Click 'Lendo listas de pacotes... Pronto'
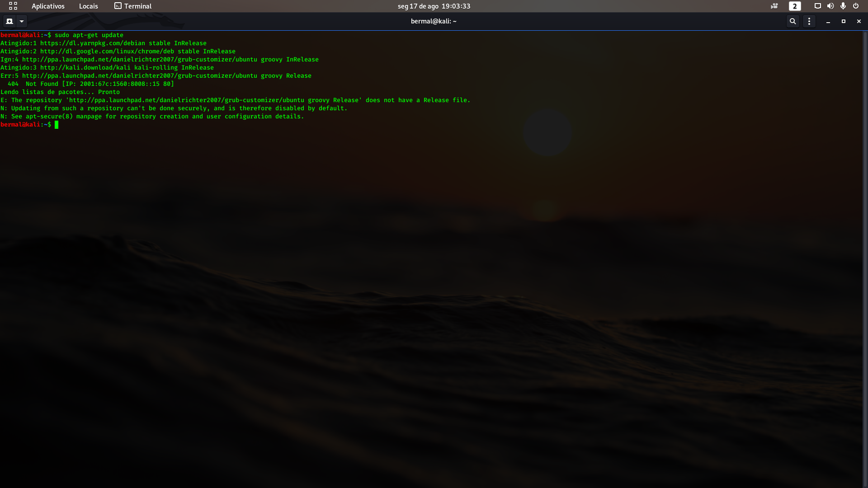868x488 pixels. click(60, 92)
